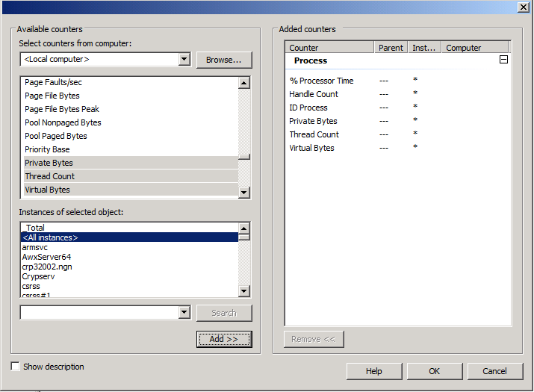Select Pool Nonpaged Bytes counter
This screenshot has width=534, height=392.
coord(63,122)
